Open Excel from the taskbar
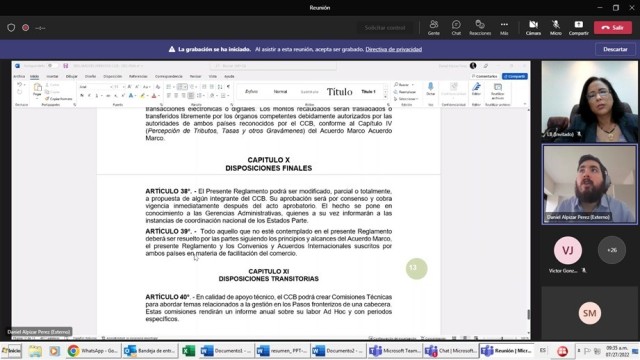This screenshot has width=640, height=360. (188, 351)
